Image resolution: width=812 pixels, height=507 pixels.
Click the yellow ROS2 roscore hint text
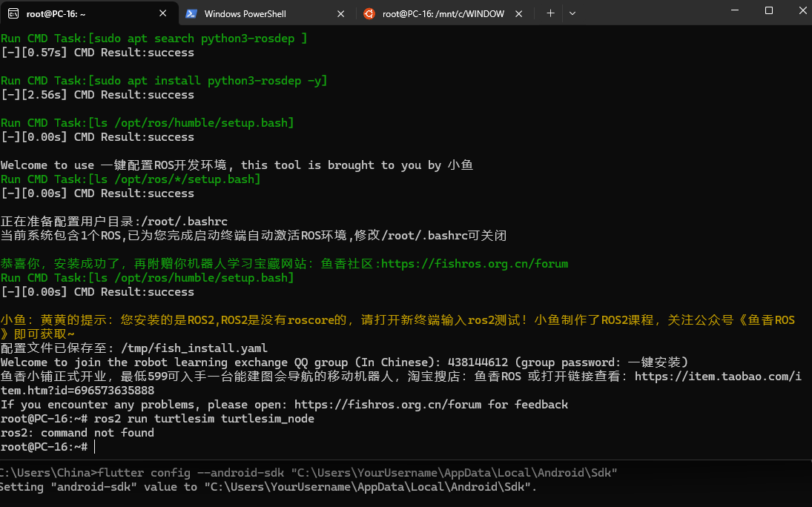tap(397, 327)
